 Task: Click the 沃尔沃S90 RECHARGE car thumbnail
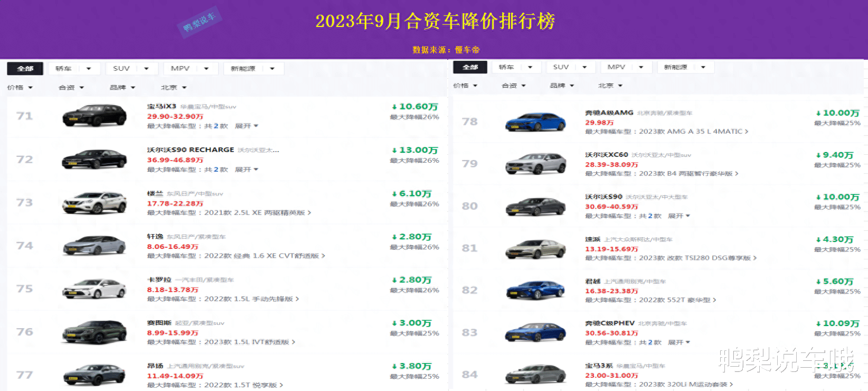95,159
